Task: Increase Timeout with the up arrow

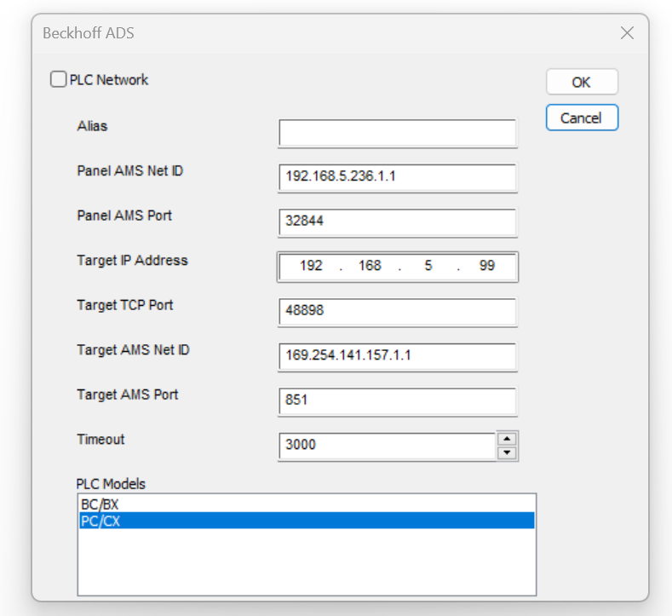Action: coord(508,439)
